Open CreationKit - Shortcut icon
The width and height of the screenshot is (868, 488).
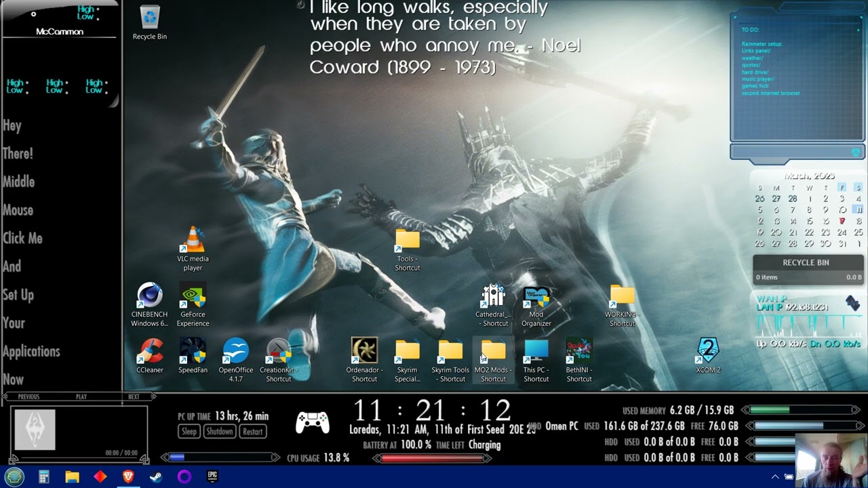pos(278,361)
